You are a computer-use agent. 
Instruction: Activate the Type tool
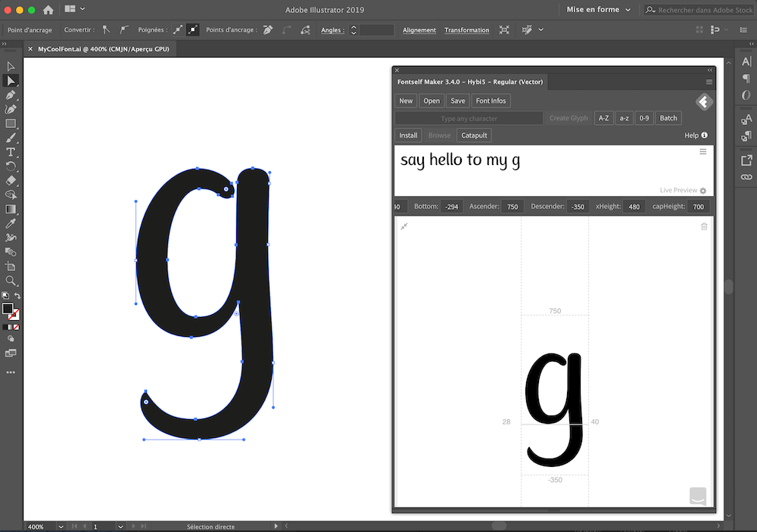click(11, 152)
